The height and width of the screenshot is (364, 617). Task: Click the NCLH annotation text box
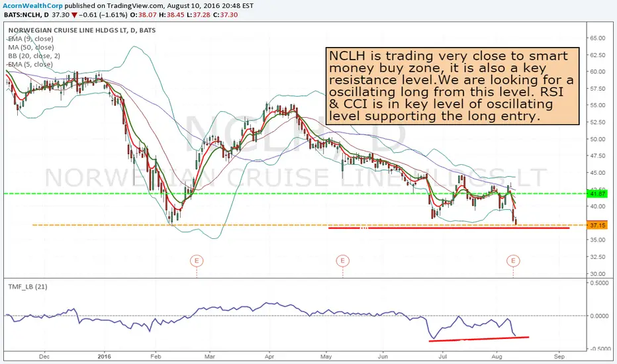pyautogui.click(x=453, y=86)
